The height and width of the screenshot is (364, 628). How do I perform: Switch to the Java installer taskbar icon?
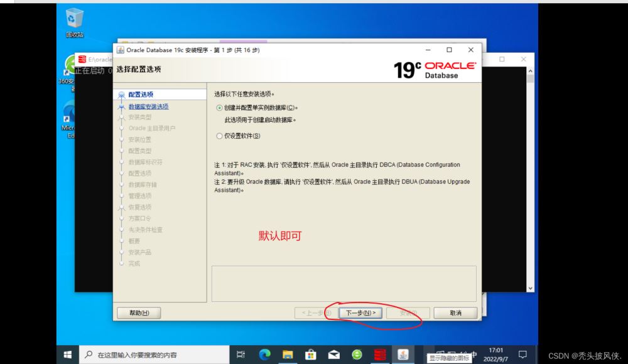403,355
